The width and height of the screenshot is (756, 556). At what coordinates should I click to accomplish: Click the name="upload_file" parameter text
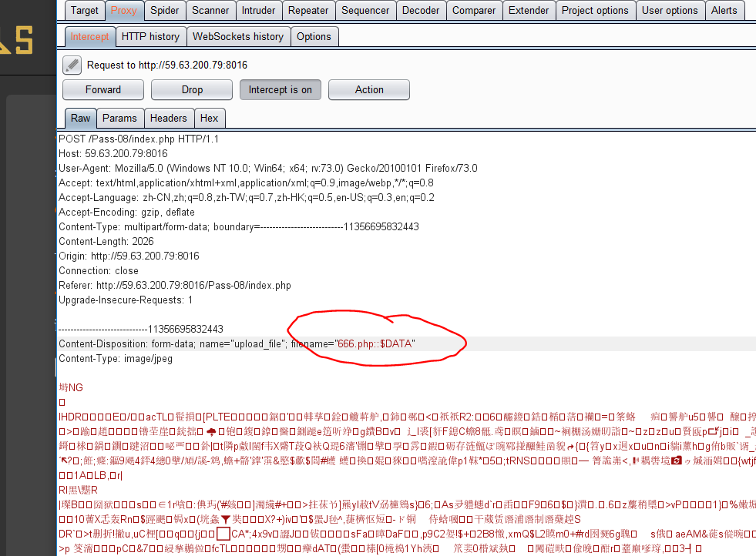click(x=243, y=344)
